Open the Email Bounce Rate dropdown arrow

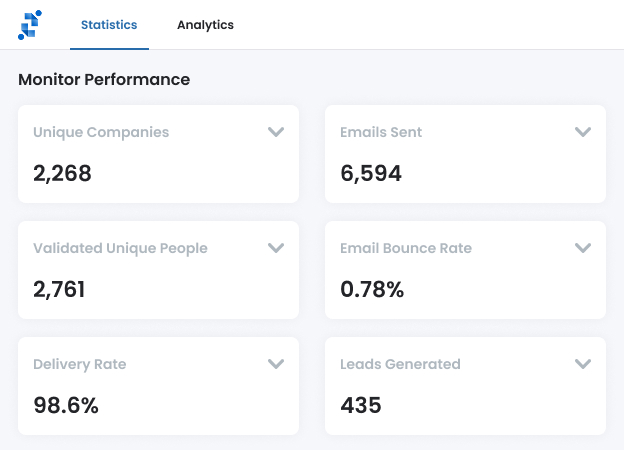tap(583, 248)
